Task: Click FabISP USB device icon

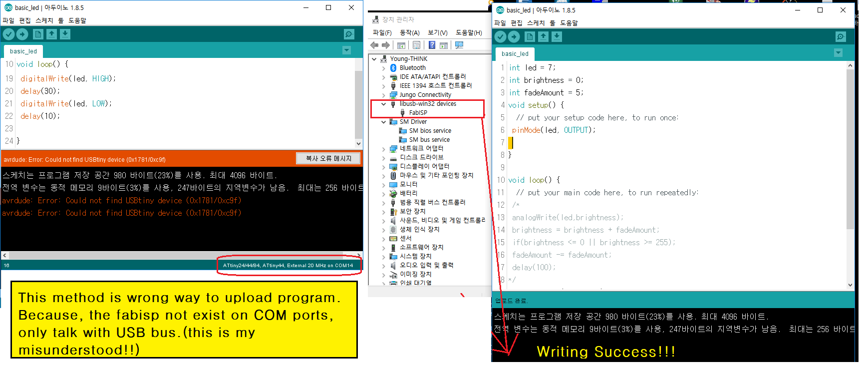Action: 403,112
